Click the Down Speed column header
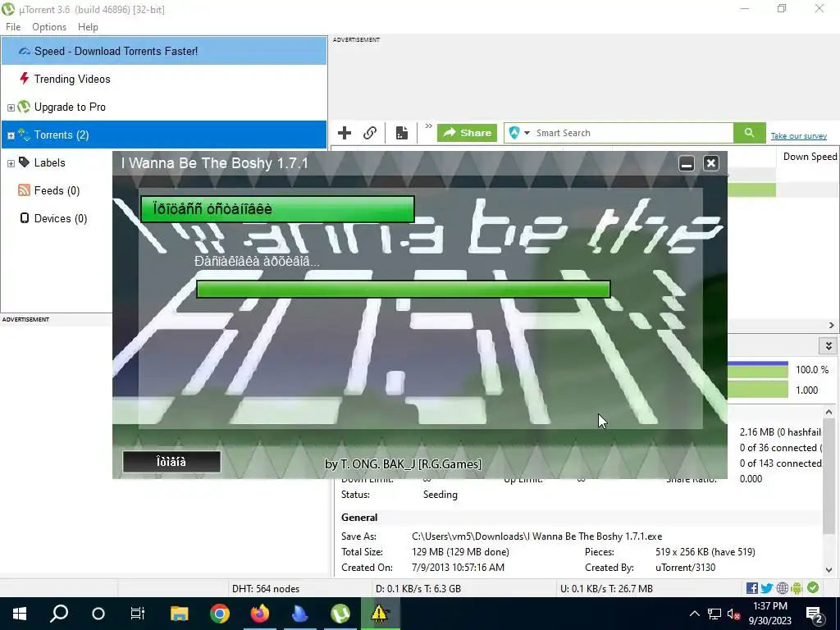Image resolution: width=840 pixels, height=630 pixels. tap(809, 157)
